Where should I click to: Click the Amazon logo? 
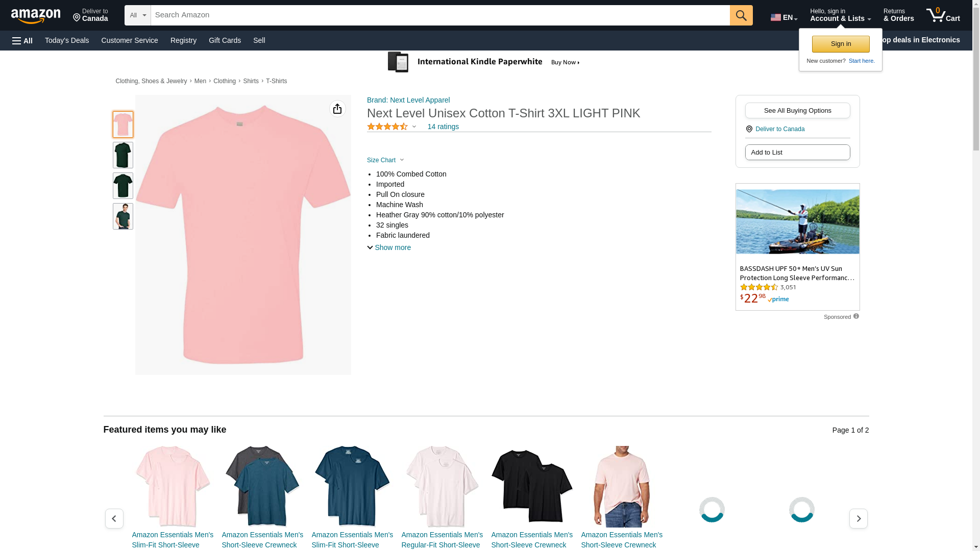pyautogui.click(x=36, y=16)
